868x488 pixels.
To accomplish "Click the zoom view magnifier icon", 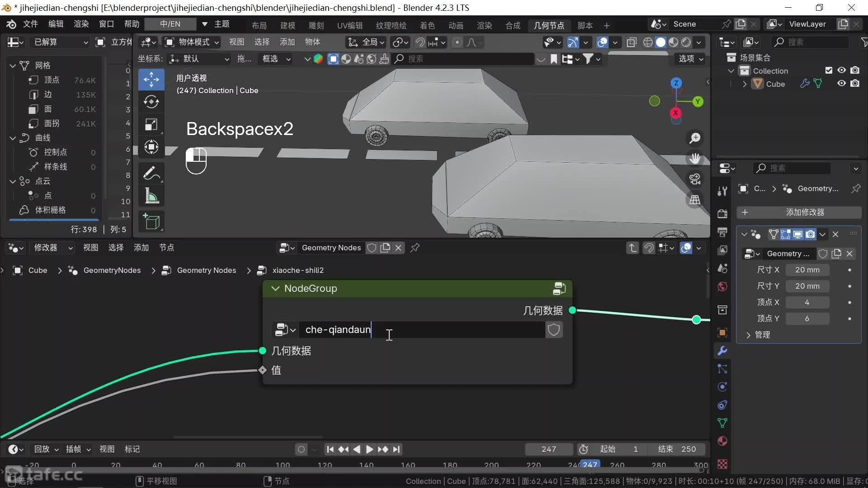I will point(695,138).
